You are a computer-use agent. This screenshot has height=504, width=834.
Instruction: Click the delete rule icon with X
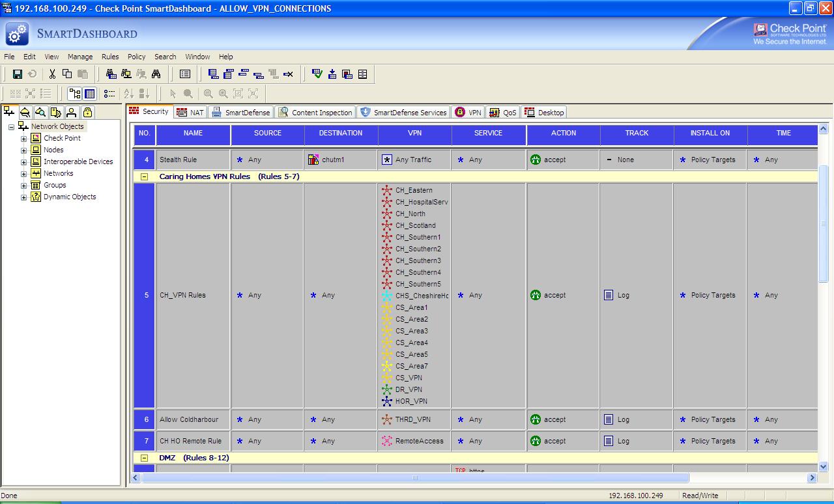click(x=288, y=74)
